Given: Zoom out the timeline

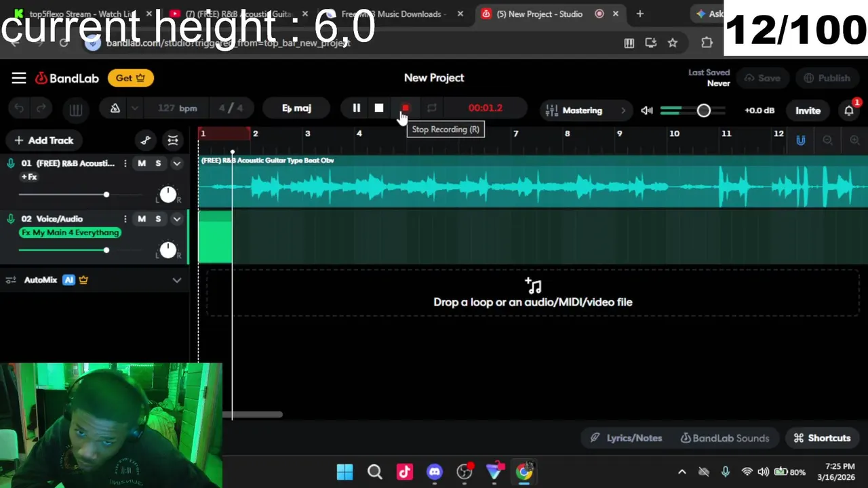Looking at the screenshot, I should click(827, 140).
